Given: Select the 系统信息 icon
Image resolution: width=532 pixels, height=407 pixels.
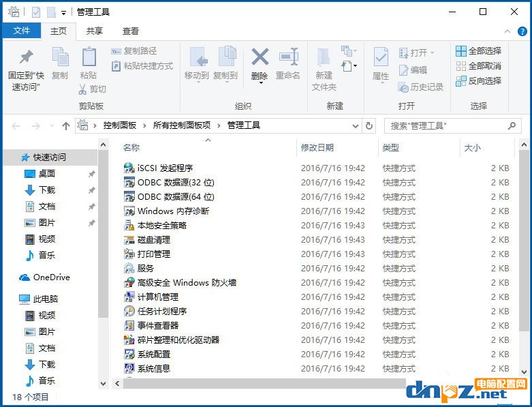Looking at the screenshot, I should 129,368.
